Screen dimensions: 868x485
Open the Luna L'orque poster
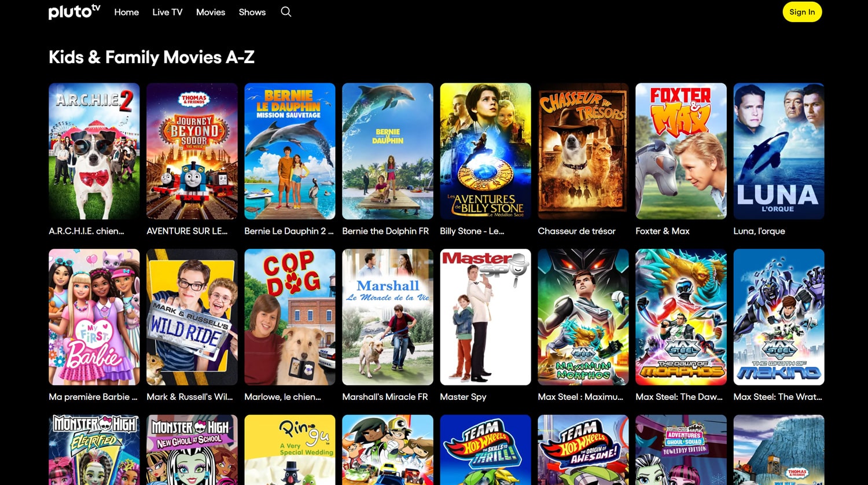(x=779, y=151)
